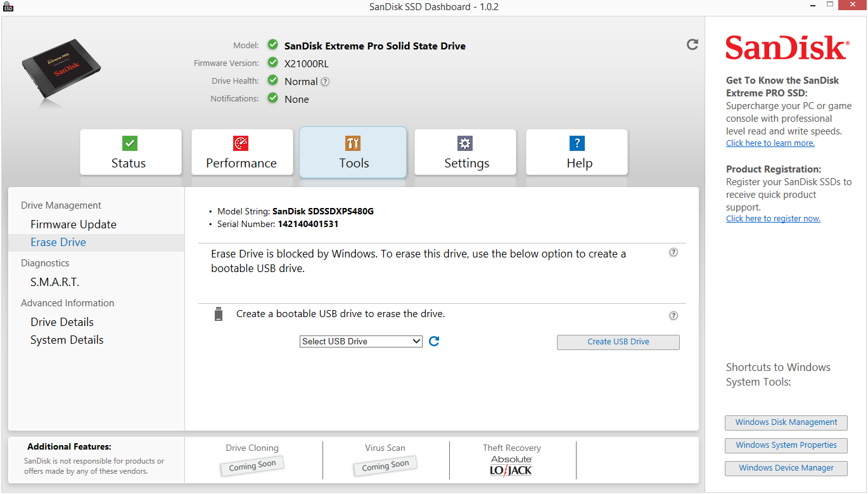The image size is (868, 494).
Task: Click the red gauge icon on the Performance tab
Action: coord(241,143)
